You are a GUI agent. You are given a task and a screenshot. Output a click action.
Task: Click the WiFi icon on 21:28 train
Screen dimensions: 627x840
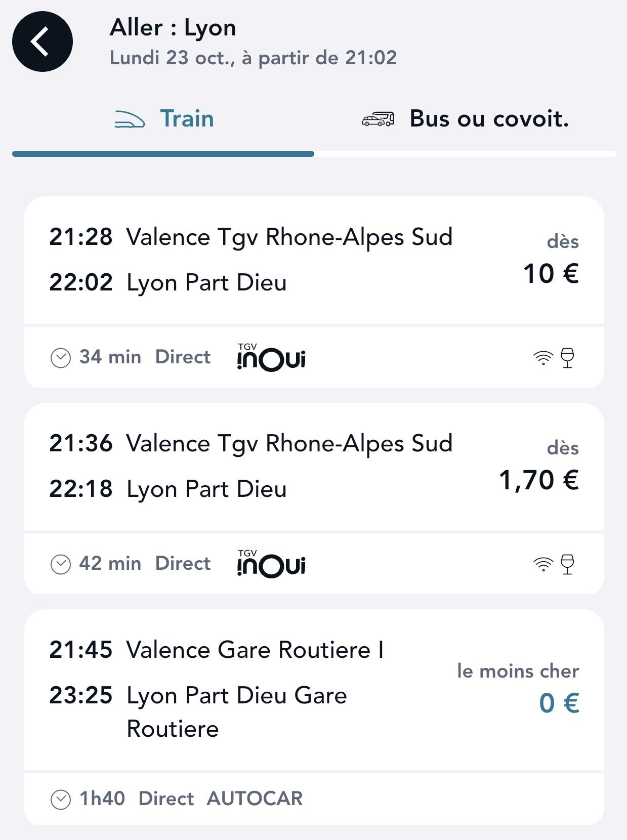(x=543, y=358)
